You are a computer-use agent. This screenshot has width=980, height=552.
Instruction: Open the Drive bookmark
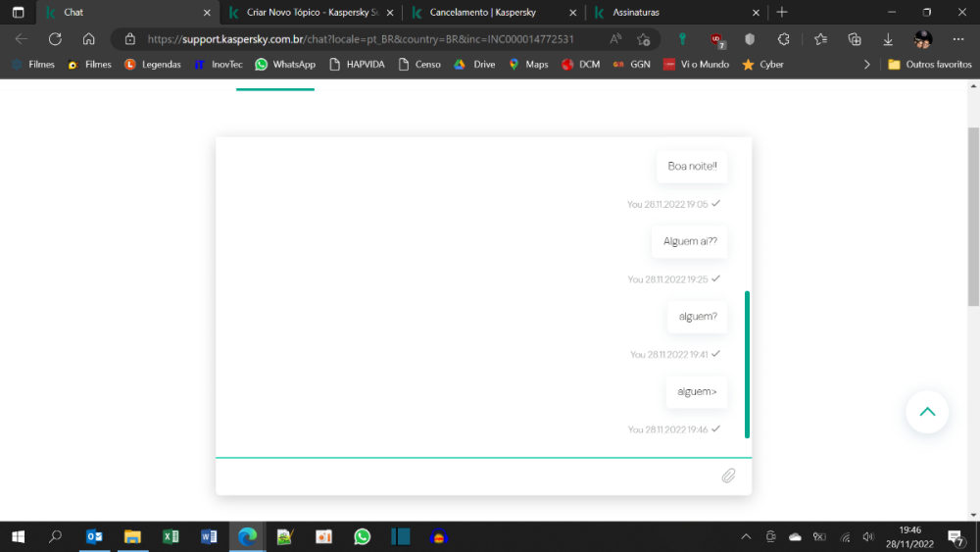tap(475, 65)
